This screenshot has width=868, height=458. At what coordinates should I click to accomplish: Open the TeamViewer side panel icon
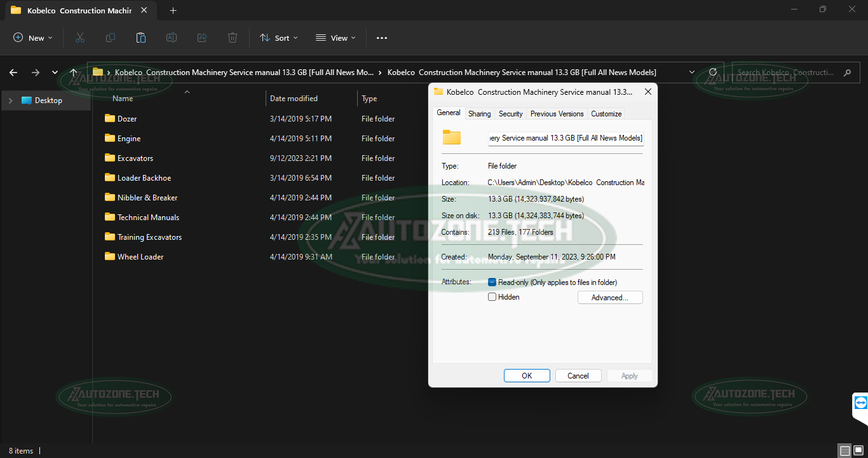click(860, 403)
